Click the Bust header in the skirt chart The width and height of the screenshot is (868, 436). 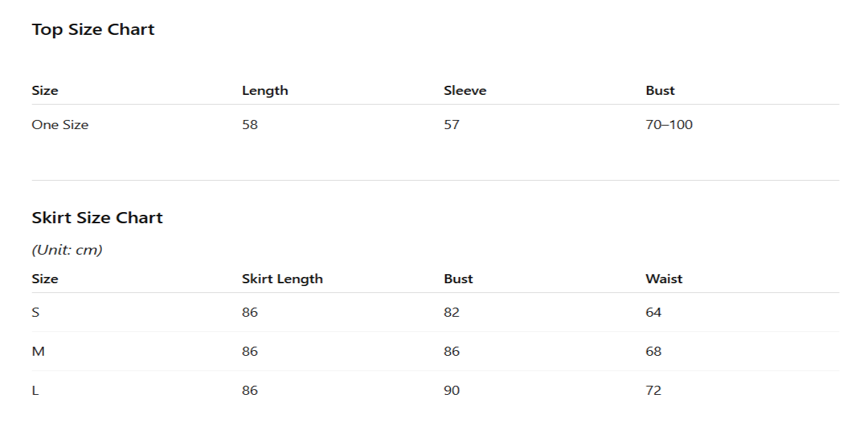(458, 279)
